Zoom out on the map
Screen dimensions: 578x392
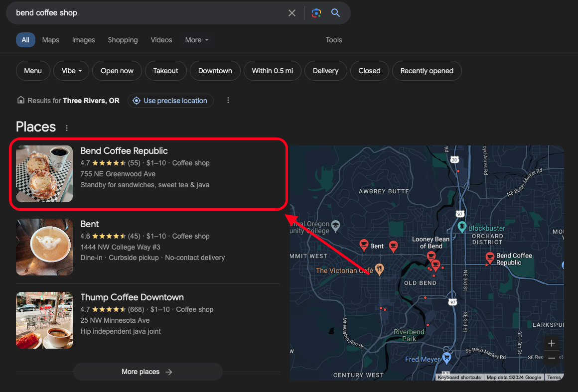pyautogui.click(x=552, y=358)
